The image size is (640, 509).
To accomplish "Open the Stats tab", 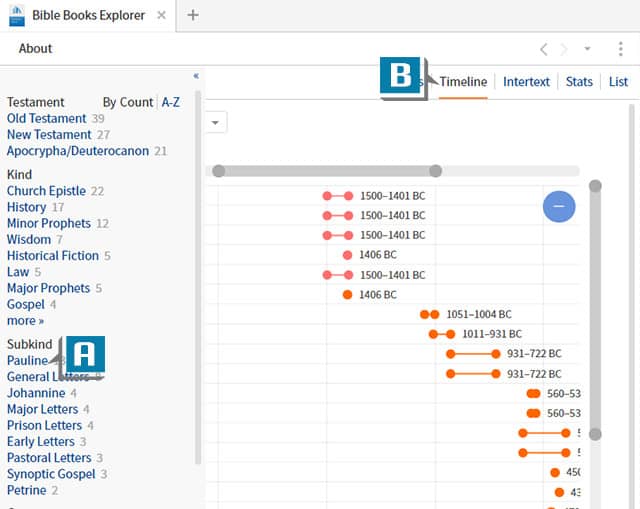I will click(x=579, y=82).
